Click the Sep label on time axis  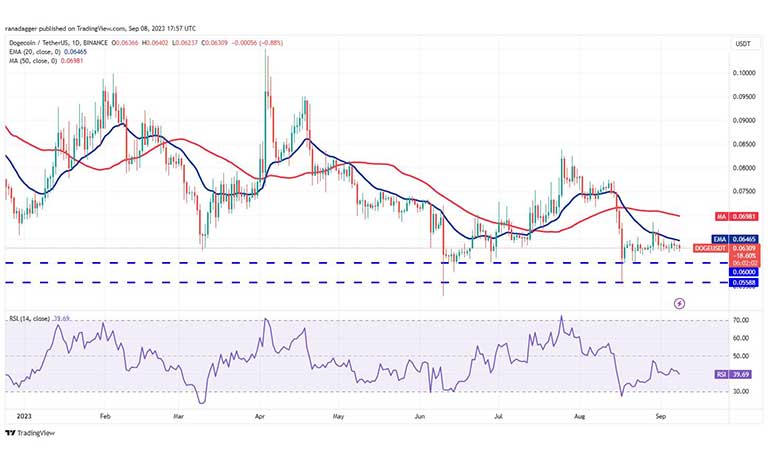pos(661,416)
